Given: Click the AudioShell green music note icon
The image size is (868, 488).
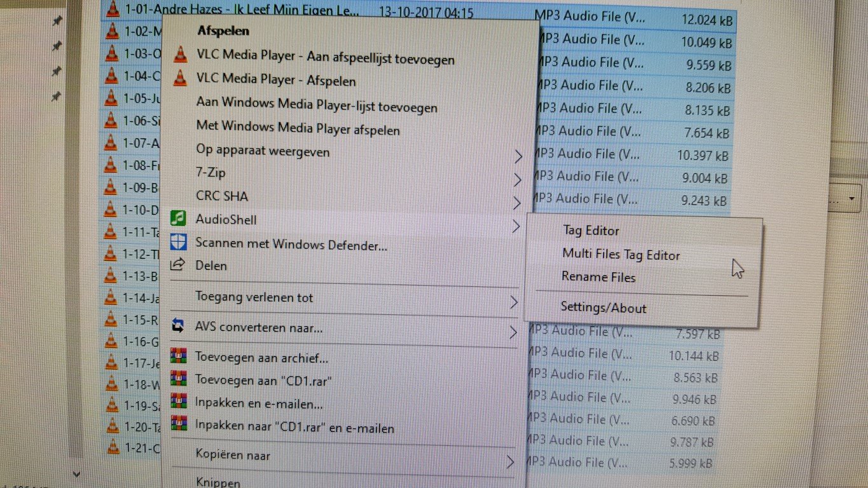Looking at the screenshot, I should point(180,219).
